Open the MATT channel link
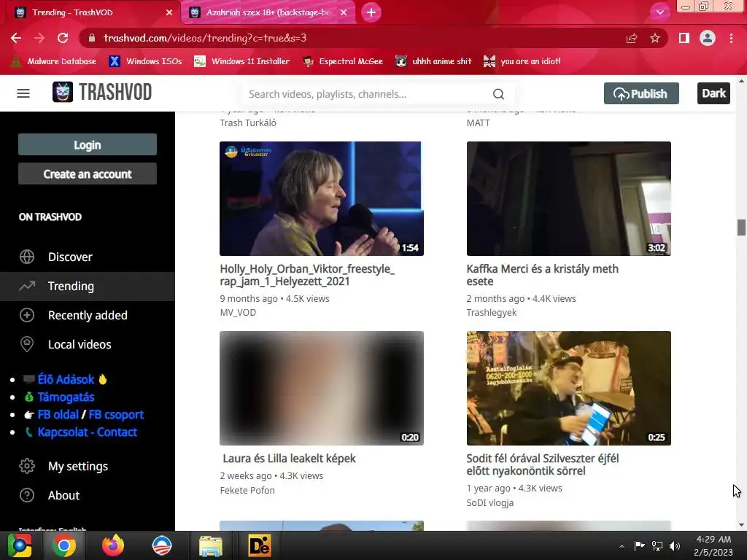747x560 pixels. (478, 122)
